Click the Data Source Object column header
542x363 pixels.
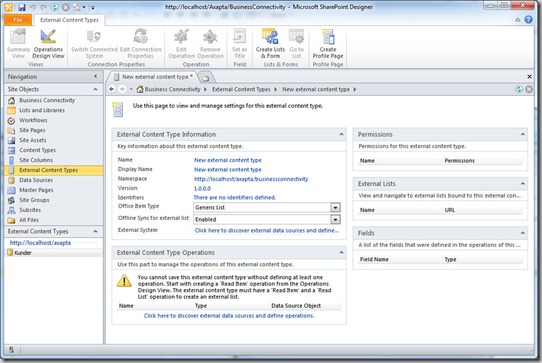click(296, 306)
